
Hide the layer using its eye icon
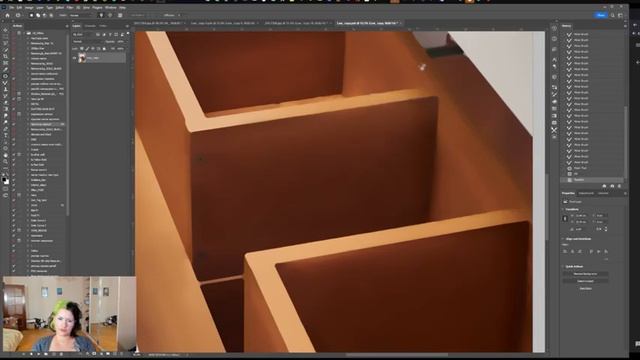tap(74, 58)
